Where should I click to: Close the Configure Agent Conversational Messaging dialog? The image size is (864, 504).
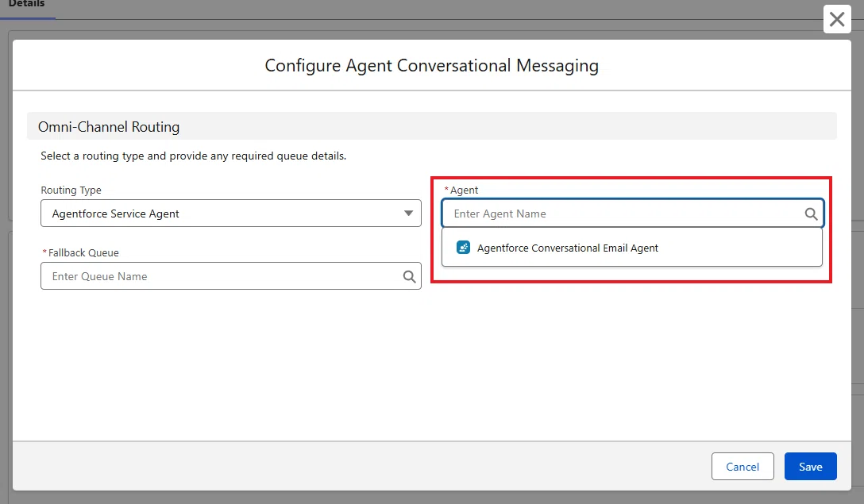(837, 19)
